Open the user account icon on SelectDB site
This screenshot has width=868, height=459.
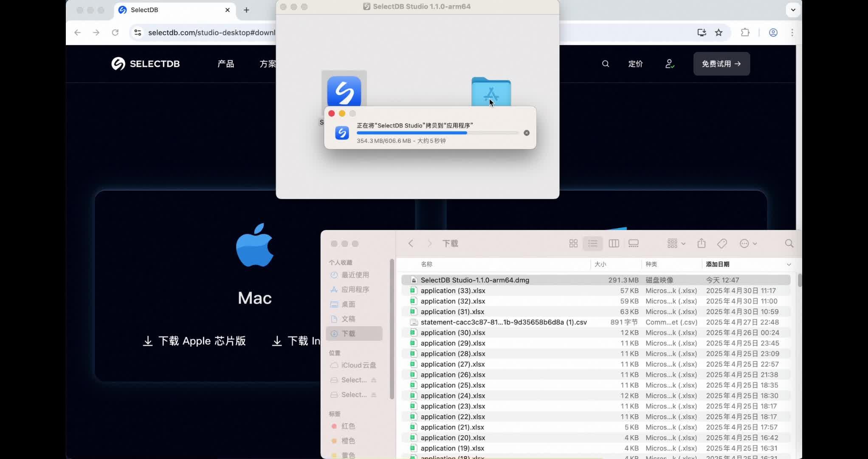(x=670, y=64)
